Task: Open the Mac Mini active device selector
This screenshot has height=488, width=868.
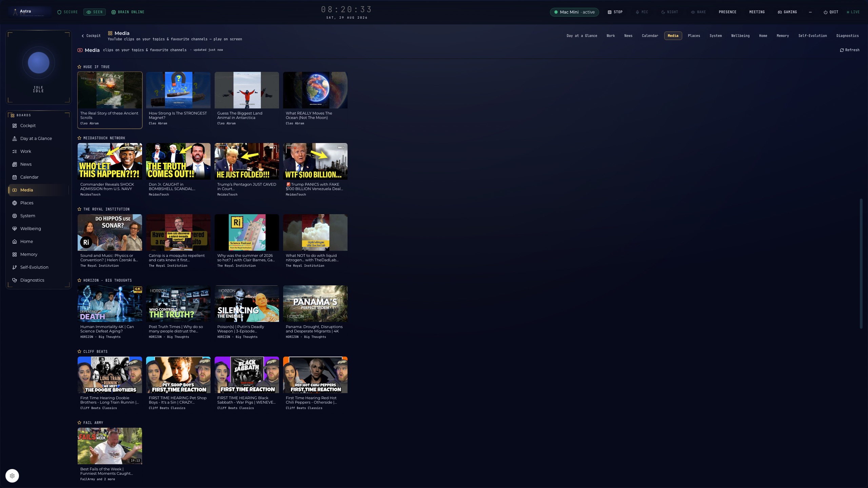Action: point(574,12)
